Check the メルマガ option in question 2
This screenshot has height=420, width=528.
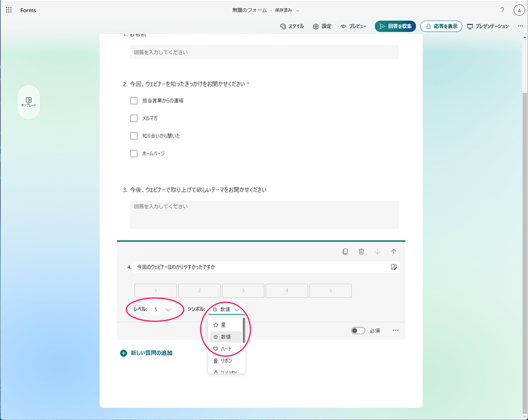coord(134,118)
